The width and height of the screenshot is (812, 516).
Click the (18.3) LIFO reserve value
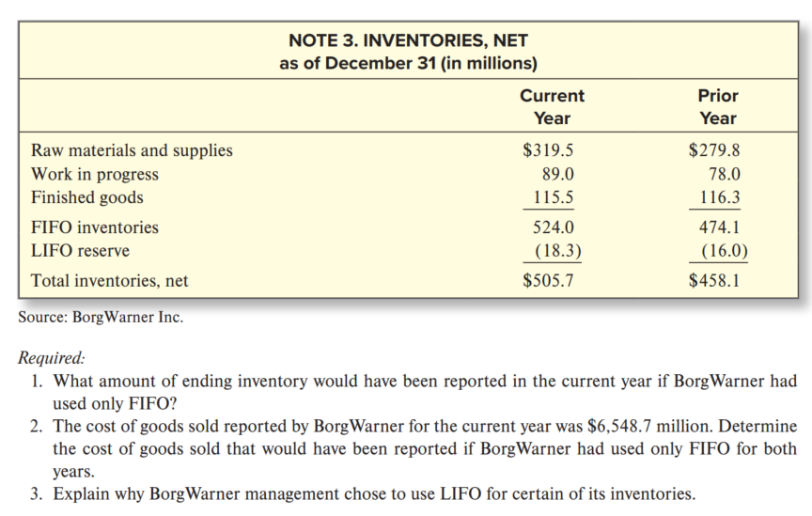(x=554, y=251)
